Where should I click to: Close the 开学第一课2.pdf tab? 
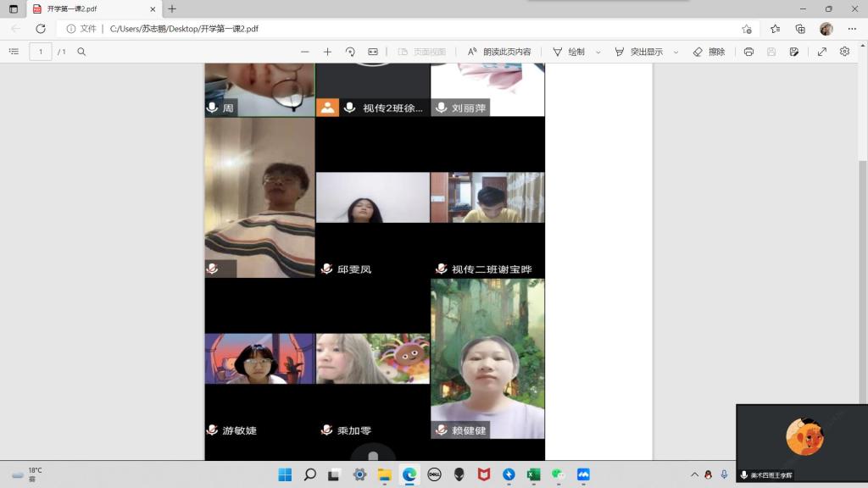(153, 8)
